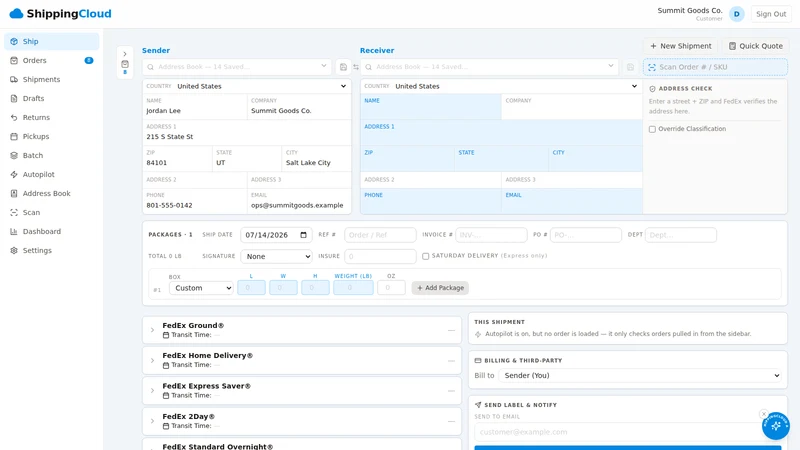Click the user avatar D icon
This screenshot has height=450, width=800.
(737, 14)
